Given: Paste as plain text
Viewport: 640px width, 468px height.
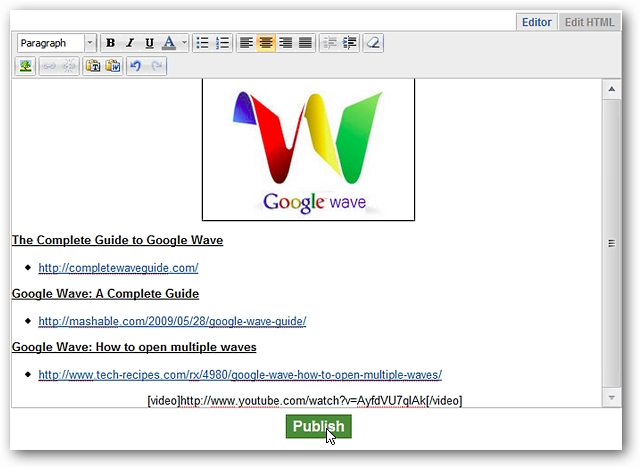Looking at the screenshot, I should (x=93, y=66).
